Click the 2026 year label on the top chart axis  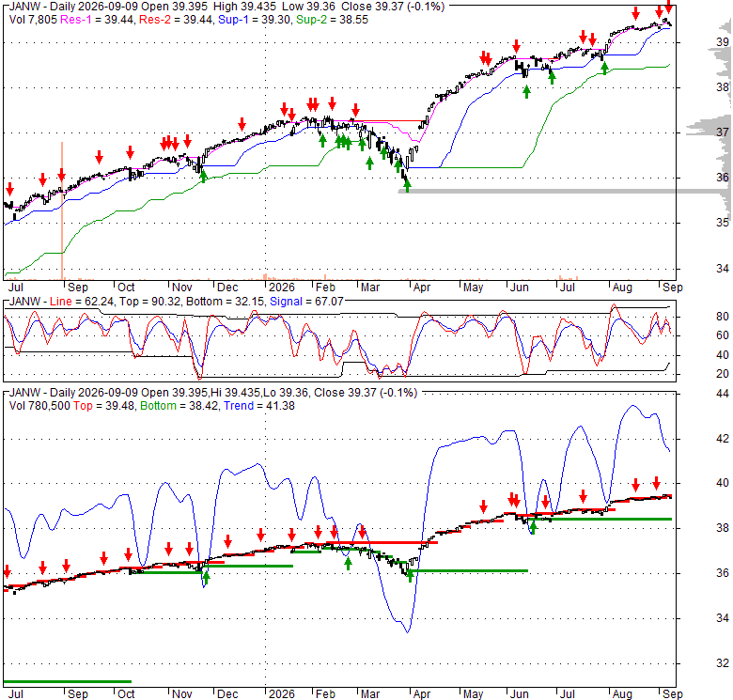pos(282,288)
